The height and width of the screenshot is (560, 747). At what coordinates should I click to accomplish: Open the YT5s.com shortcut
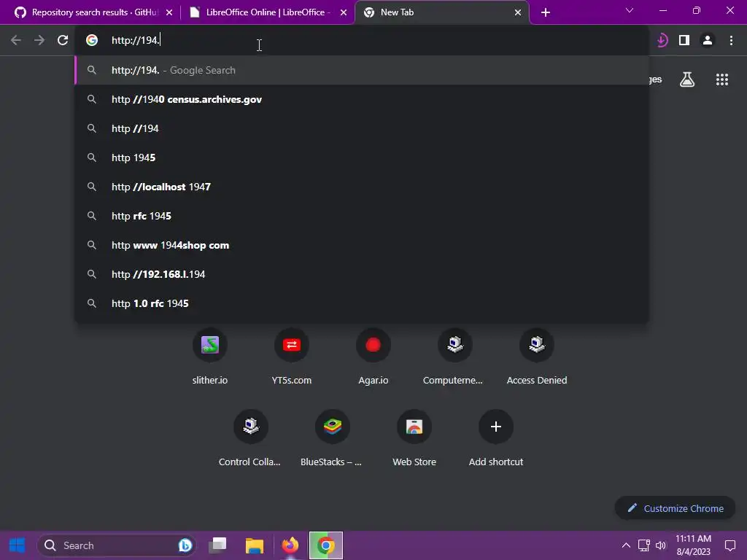pos(292,356)
